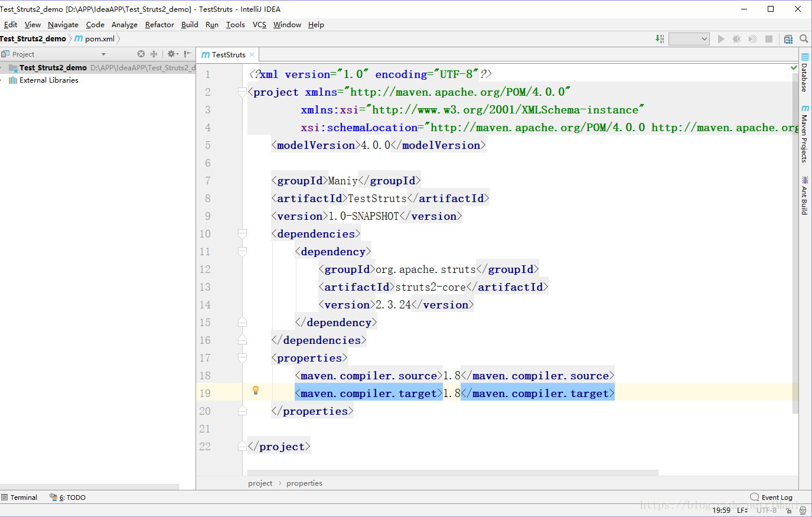Open the Code menu

[x=95, y=25]
